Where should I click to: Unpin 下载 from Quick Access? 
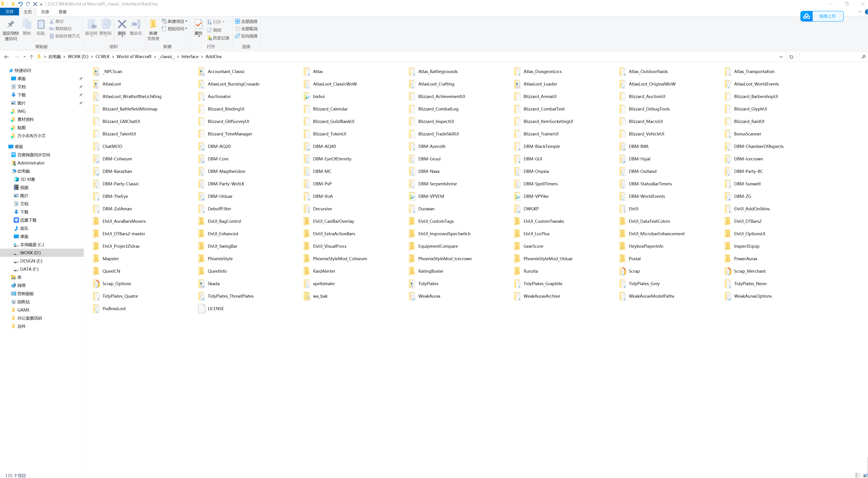click(81, 95)
